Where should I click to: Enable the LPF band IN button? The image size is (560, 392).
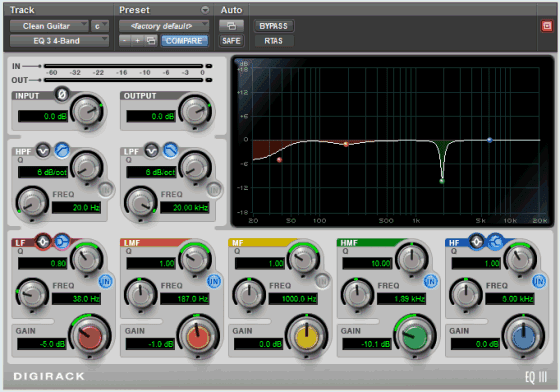(x=214, y=190)
